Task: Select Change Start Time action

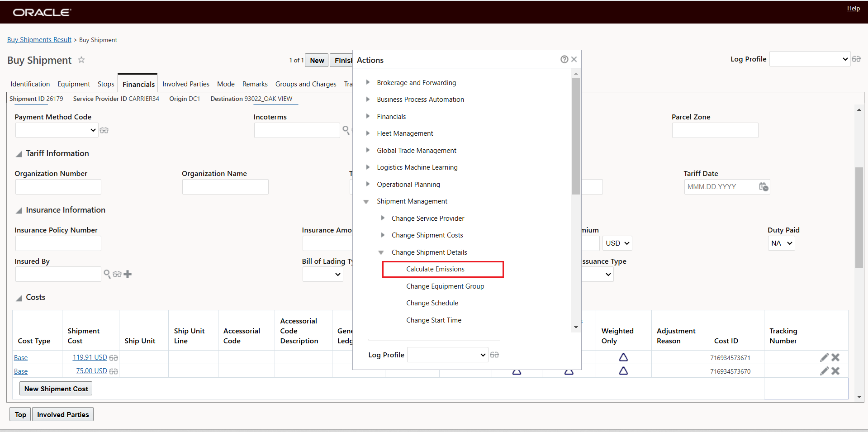Action: [x=434, y=320]
